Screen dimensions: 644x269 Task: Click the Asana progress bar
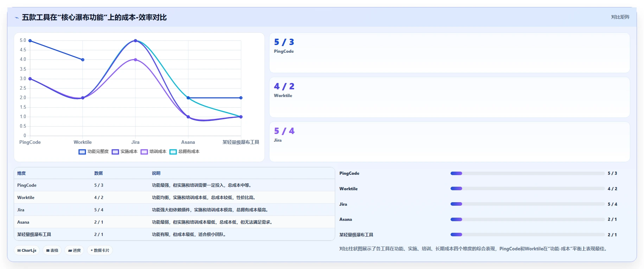tap(528, 219)
